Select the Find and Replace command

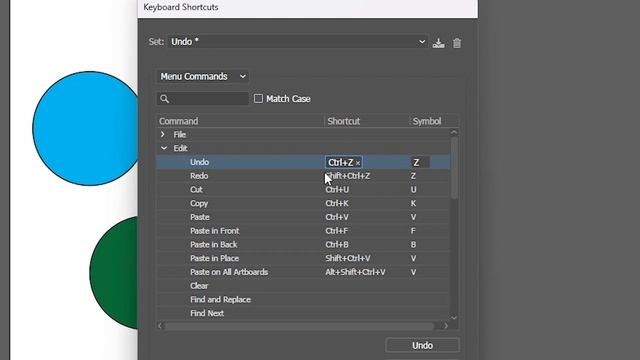coord(303,300)
